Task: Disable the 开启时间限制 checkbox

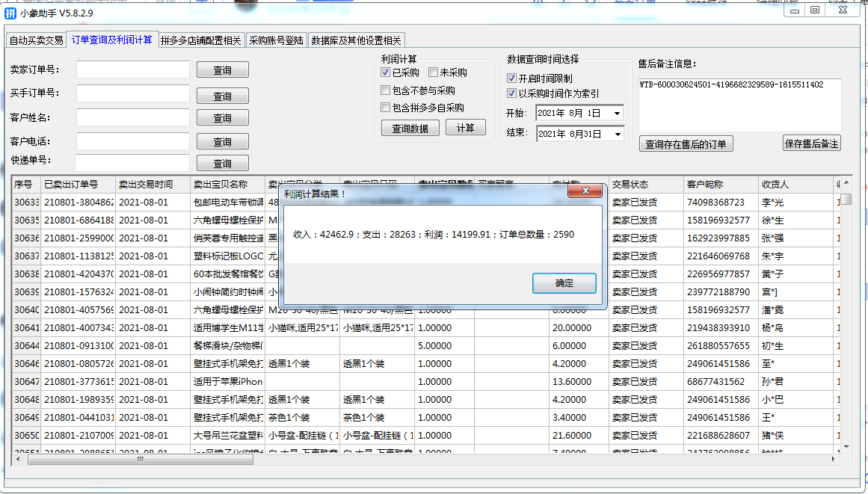Action: pos(511,78)
